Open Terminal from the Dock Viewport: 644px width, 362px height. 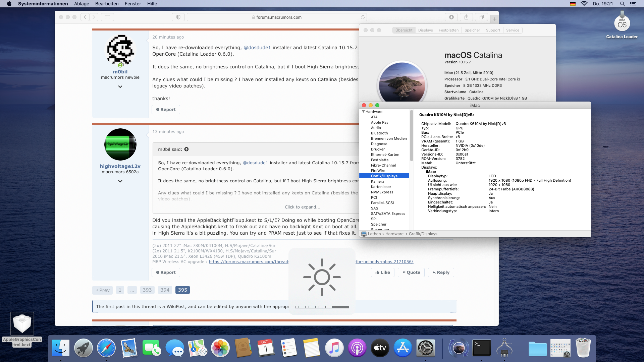(481, 348)
